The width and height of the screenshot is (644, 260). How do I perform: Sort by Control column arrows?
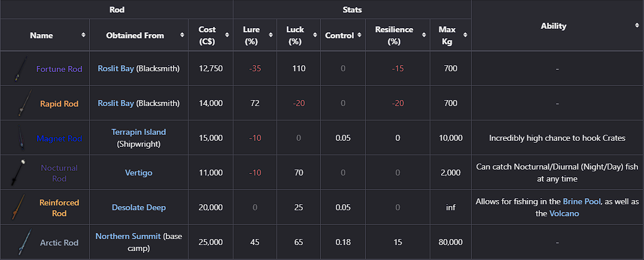[359, 35]
